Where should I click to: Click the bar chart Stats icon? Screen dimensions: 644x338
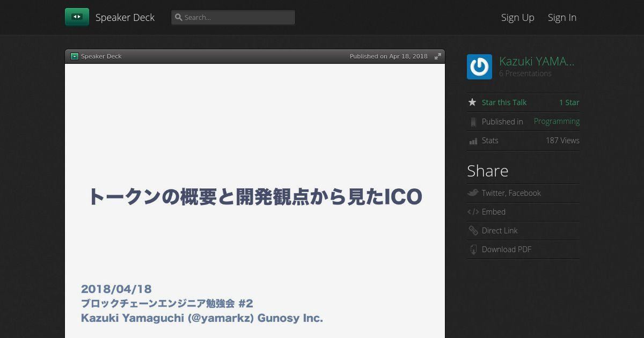point(473,141)
